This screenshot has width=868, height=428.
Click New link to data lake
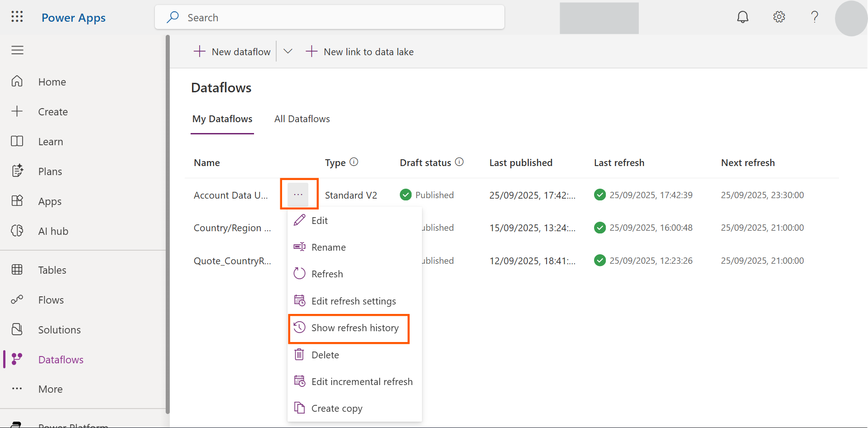coord(360,52)
